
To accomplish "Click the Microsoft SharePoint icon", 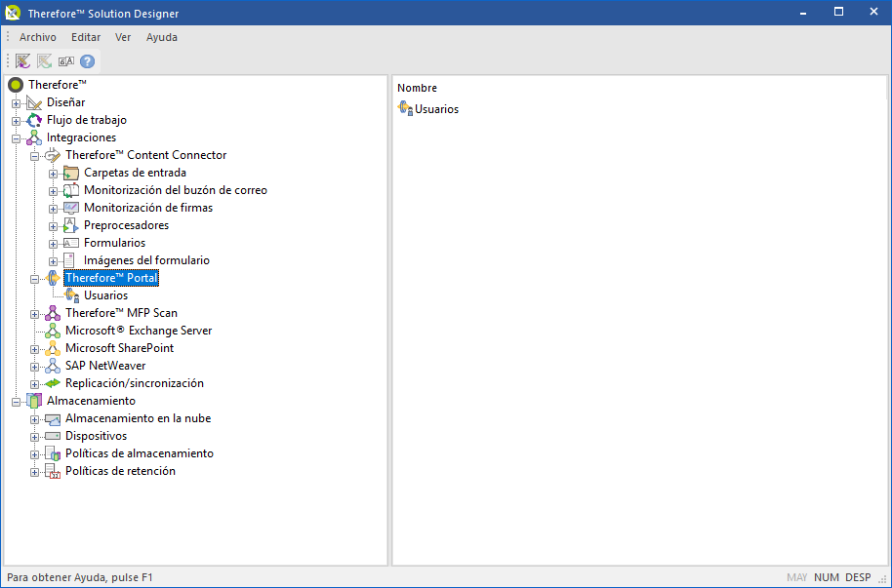I will click(x=53, y=348).
